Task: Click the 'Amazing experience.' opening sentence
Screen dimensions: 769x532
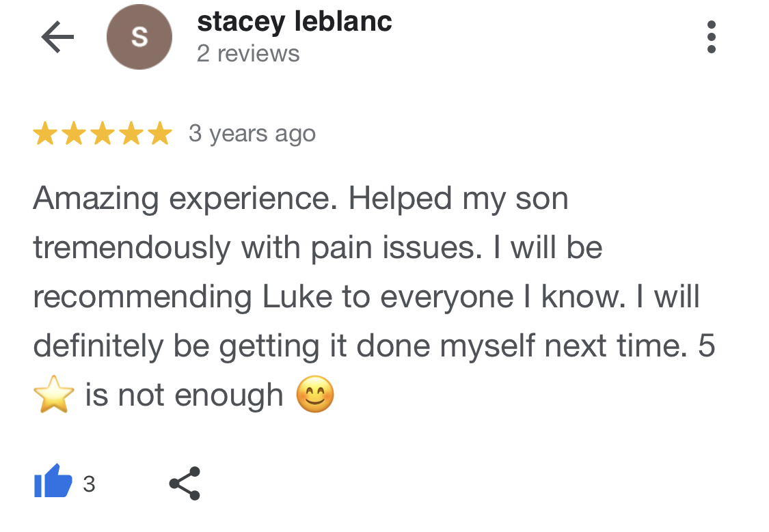Action: click(185, 199)
